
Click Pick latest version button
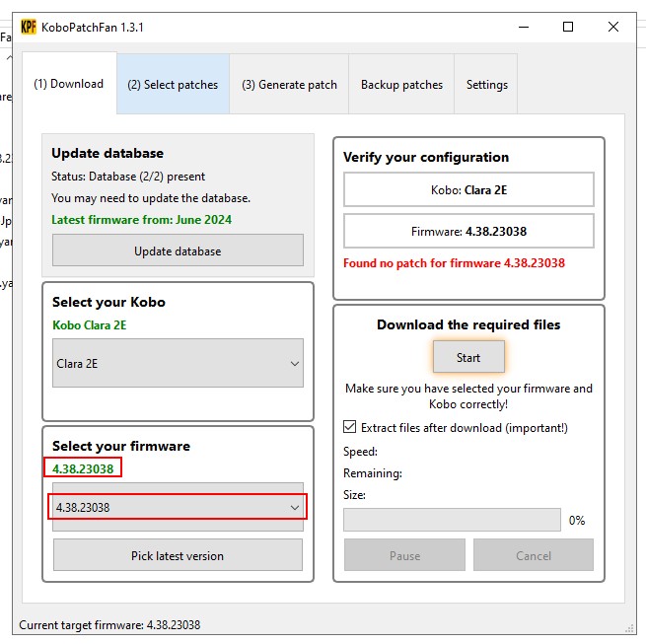(x=178, y=555)
